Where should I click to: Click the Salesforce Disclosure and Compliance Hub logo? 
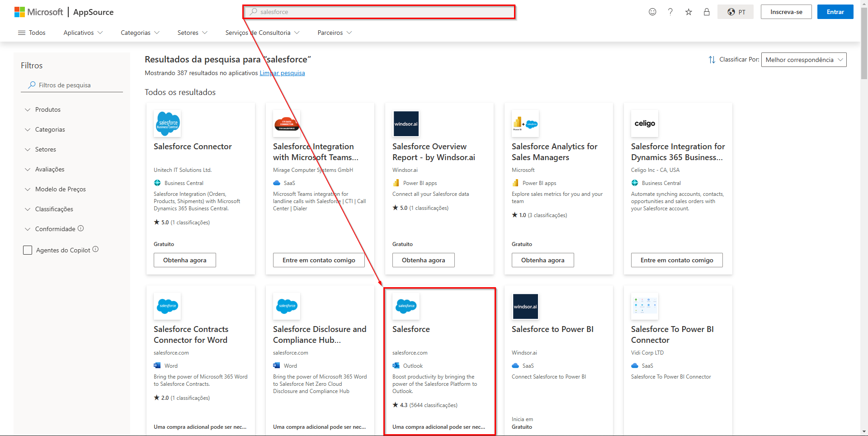point(287,306)
